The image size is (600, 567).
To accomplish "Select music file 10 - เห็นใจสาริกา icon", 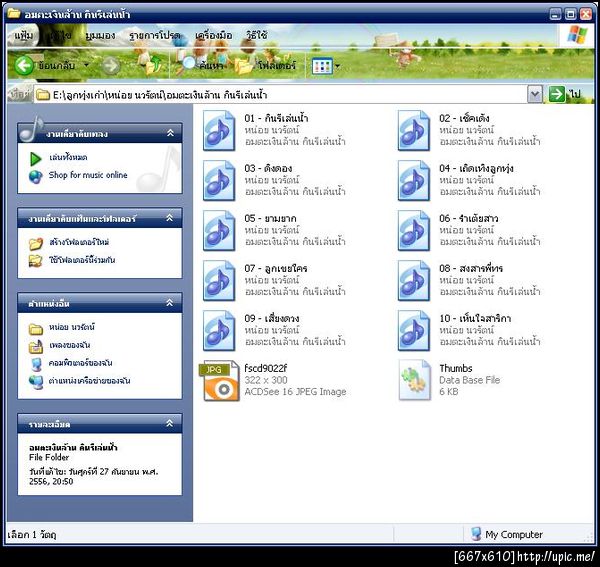I will click(414, 331).
